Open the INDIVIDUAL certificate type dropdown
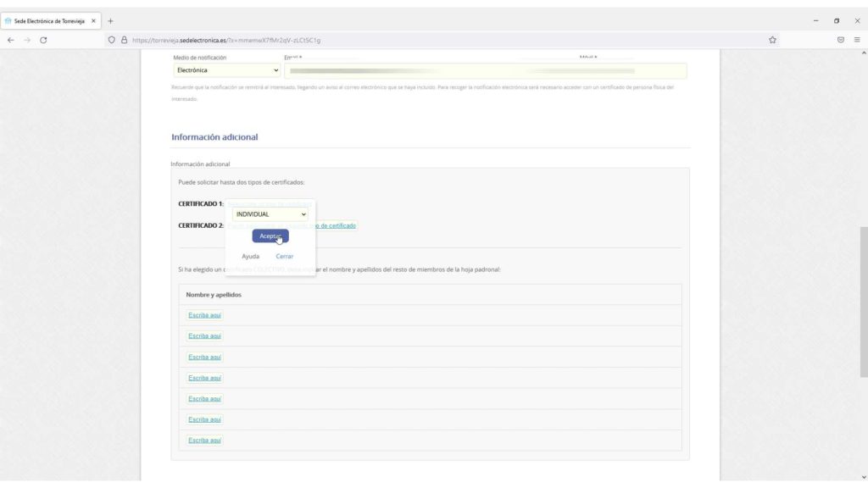The height and width of the screenshot is (488, 868). click(270, 214)
